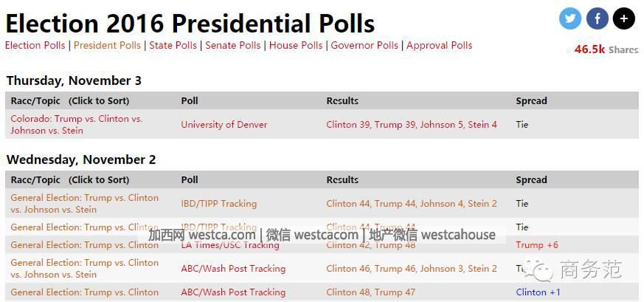Go to State Polls
Screen dimensions: 644x302
tap(173, 46)
